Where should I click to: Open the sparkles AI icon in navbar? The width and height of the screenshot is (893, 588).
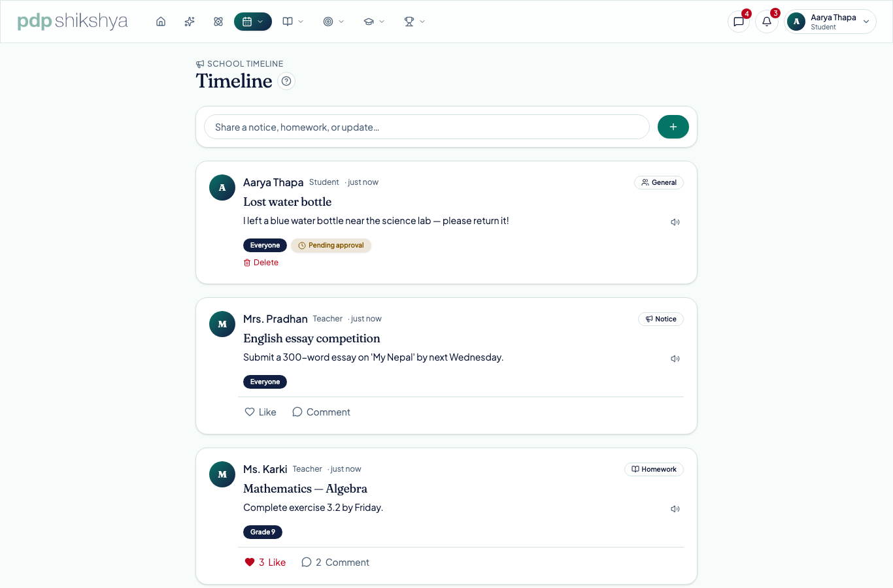coord(190,22)
